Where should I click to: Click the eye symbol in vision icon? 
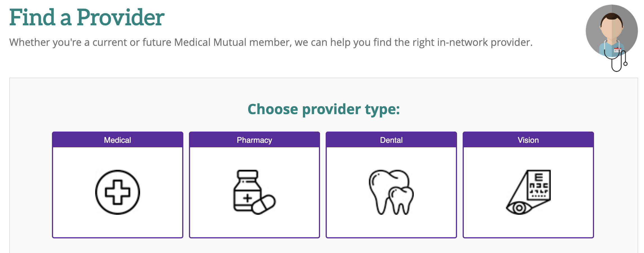519,208
